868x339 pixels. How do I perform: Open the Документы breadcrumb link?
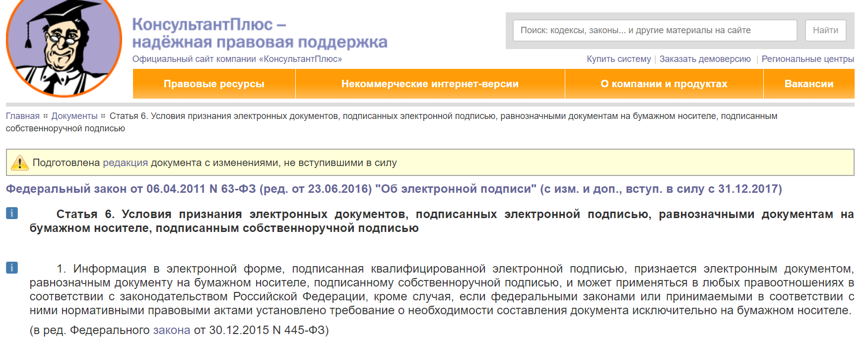[x=74, y=116]
